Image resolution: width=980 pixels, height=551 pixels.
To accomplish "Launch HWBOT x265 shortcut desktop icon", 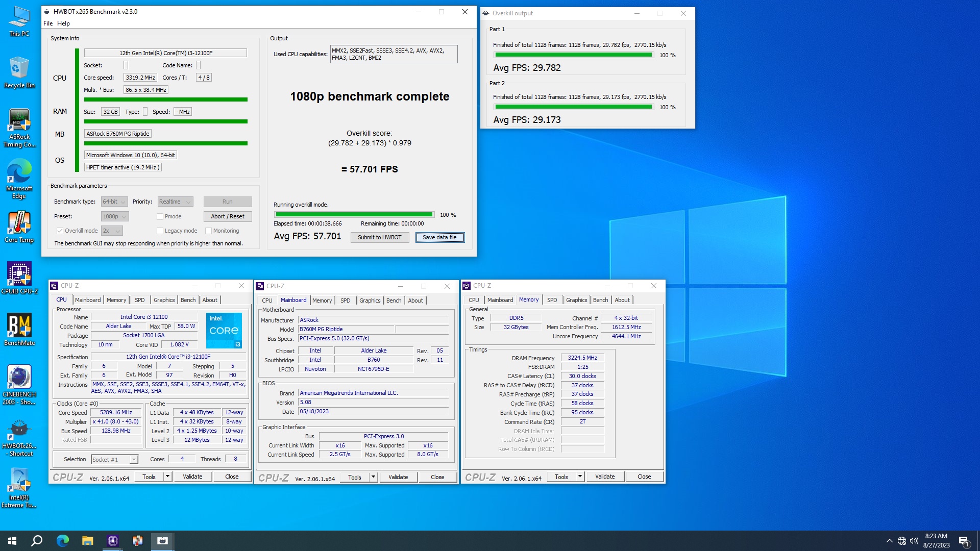I will pos(19,437).
